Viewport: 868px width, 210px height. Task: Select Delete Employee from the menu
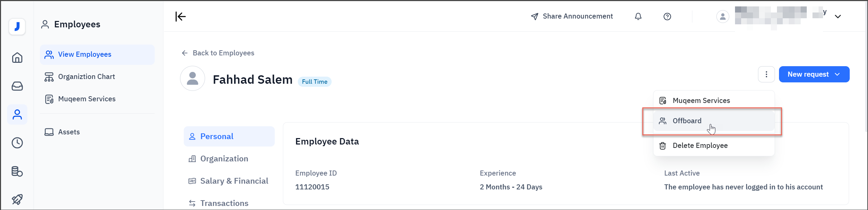[x=700, y=146]
